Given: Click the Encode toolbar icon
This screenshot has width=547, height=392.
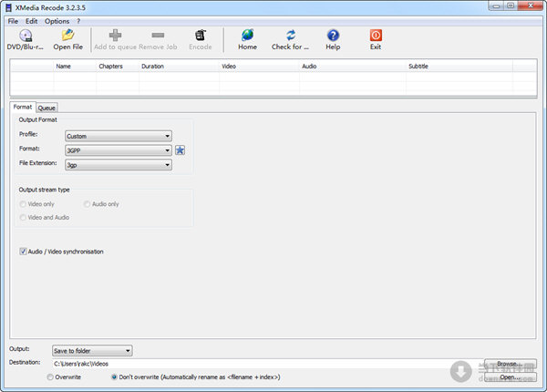Looking at the screenshot, I should click(x=201, y=35).
